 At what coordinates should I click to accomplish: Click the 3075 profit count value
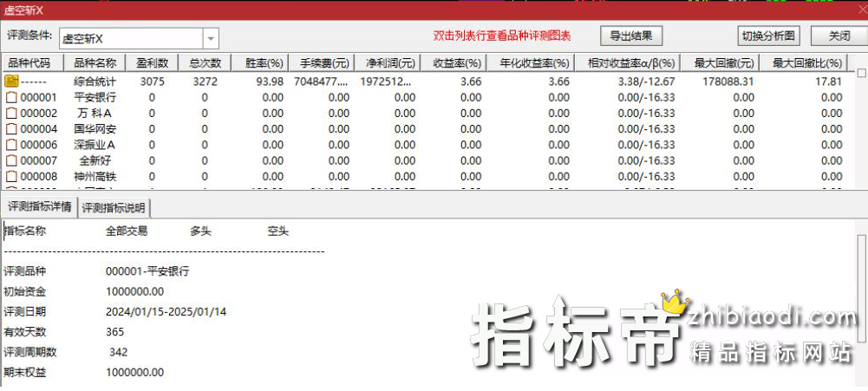152,81
